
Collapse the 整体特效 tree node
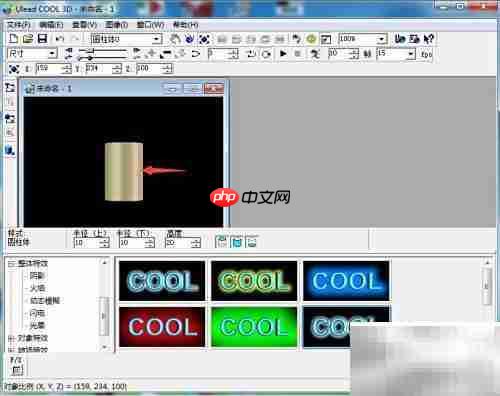pyautogui.click(x=12, y=264)
